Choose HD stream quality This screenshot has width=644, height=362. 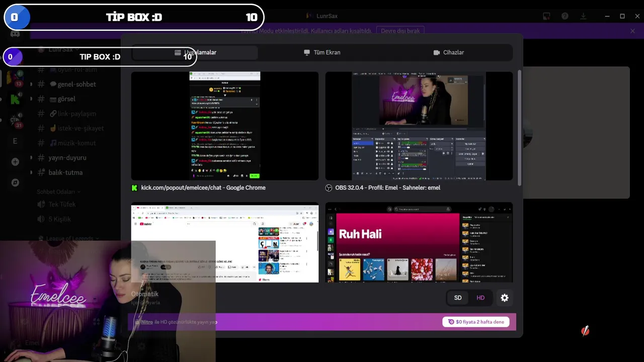pos(480,298)
